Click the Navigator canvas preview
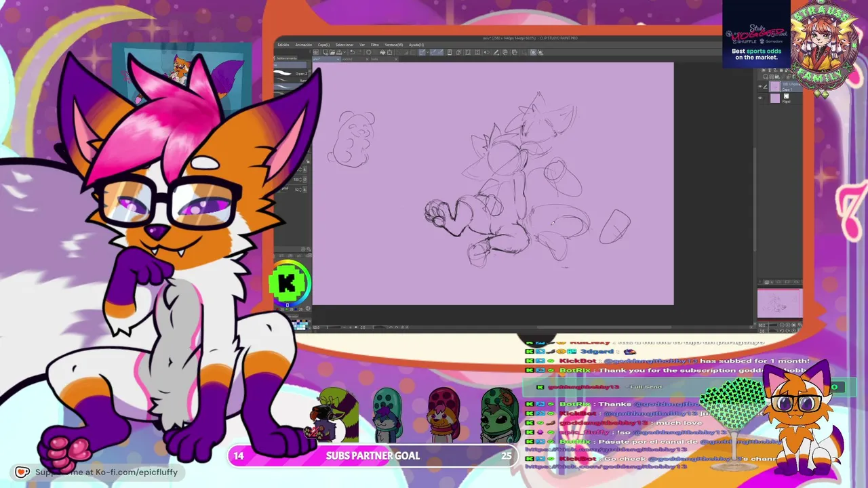 pos(779,303)
